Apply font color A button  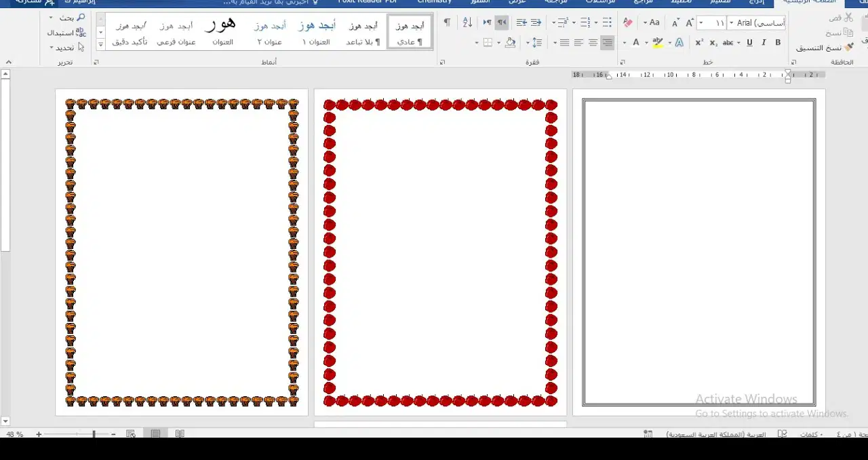[635, 43]
